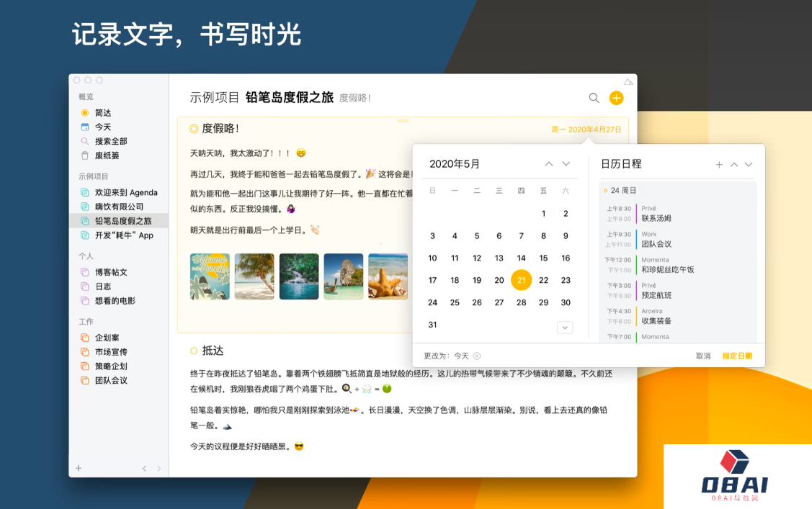Go to next month with down chevron
This screenshot has height=509, width=812.
pyautogui.click(x=566, y=164)
